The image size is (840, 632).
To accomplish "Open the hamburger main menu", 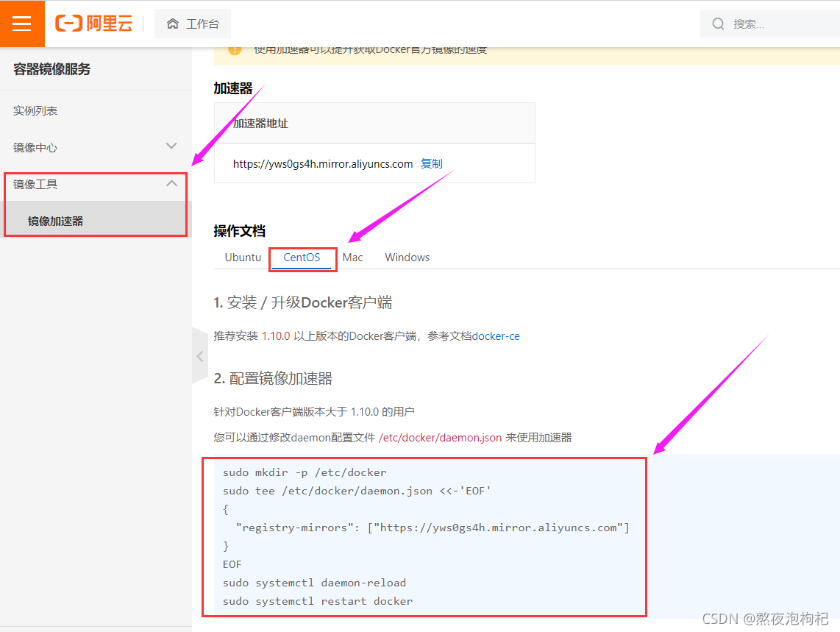I will click(x=22, y=24).
